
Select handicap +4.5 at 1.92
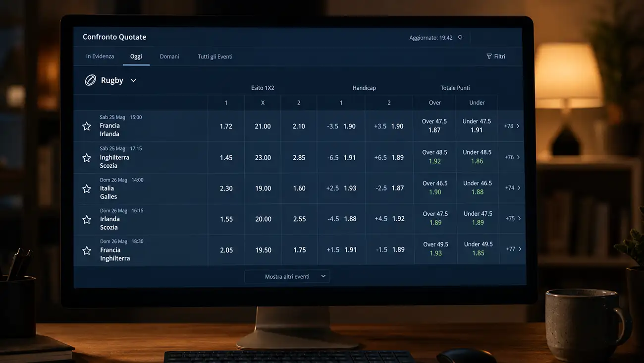pyautogui.click(x=390, y=219)
